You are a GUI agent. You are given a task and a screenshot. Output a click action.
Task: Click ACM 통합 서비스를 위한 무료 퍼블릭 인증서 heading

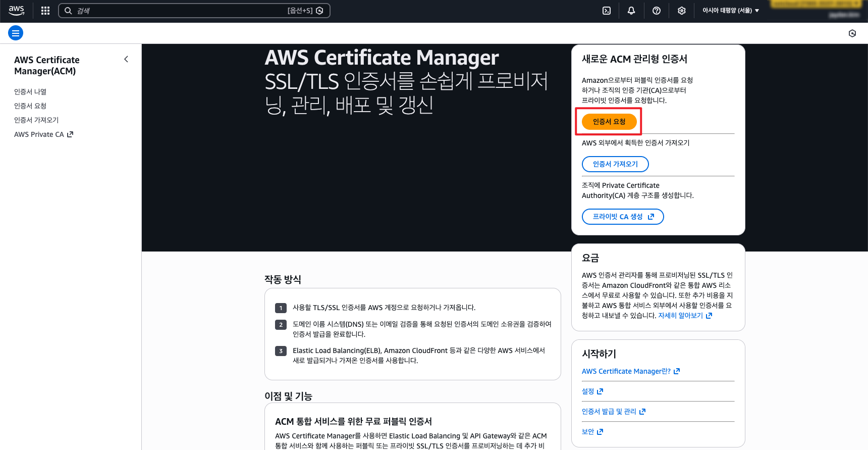point(353,422)
